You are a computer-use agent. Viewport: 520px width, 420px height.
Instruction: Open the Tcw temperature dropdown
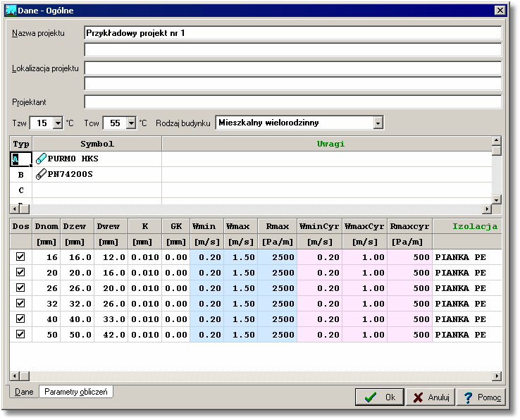coord(131,123)
